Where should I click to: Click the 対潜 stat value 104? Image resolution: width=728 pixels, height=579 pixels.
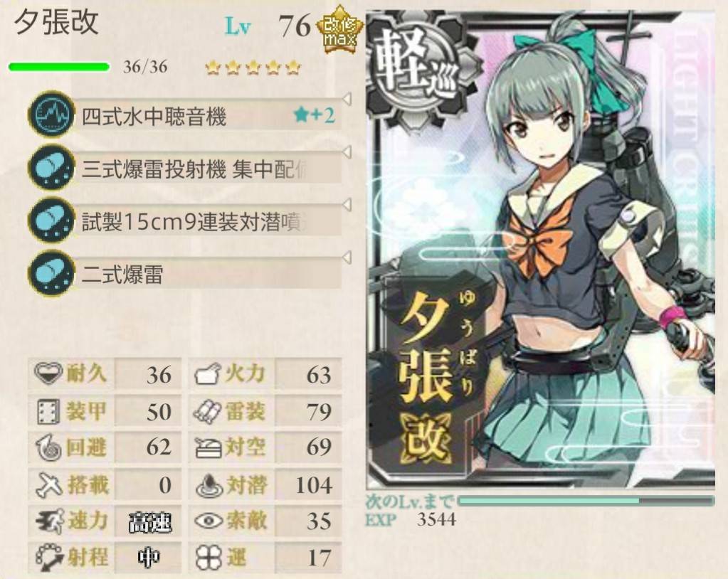313,485
